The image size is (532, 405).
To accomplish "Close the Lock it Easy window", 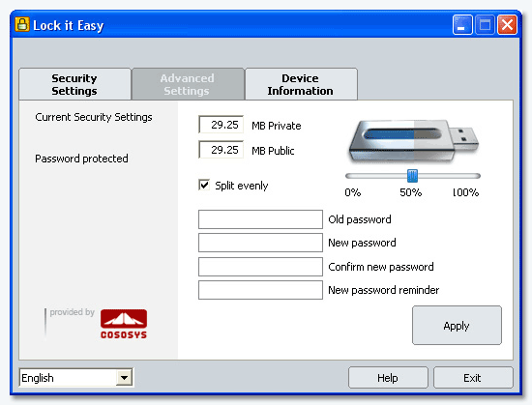I will [507, 25].
